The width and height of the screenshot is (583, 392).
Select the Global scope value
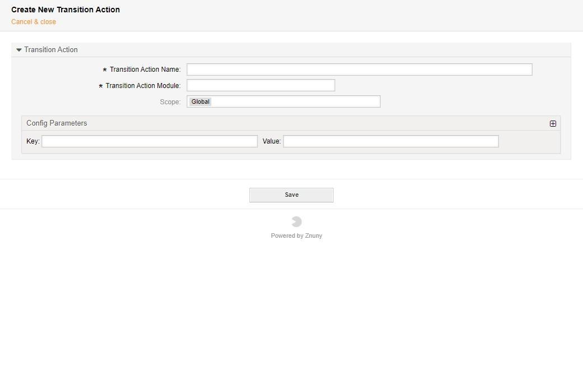point(200,102)
